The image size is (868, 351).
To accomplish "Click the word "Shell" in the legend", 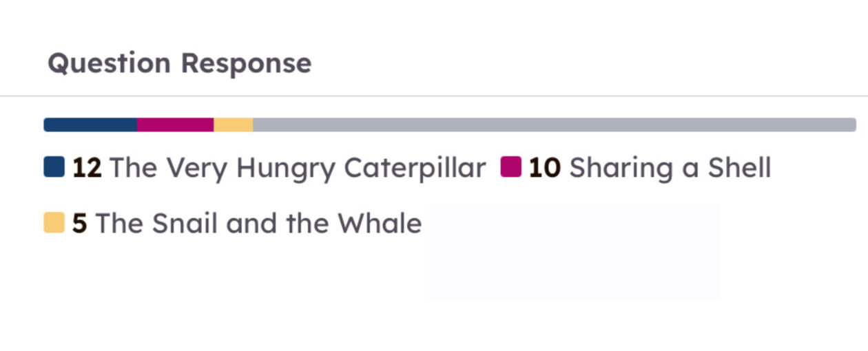I will [739, 168].
